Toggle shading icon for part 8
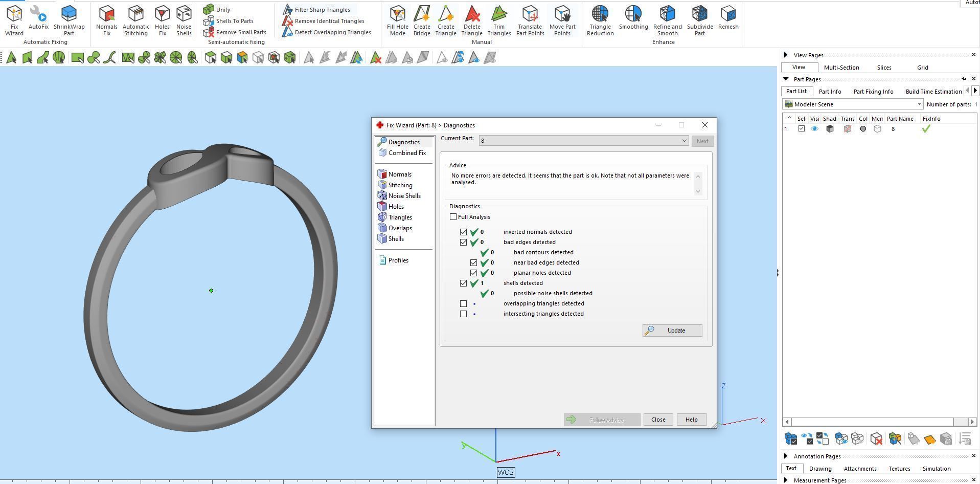Screen dimensions: 980x484 tap(830, 129)
